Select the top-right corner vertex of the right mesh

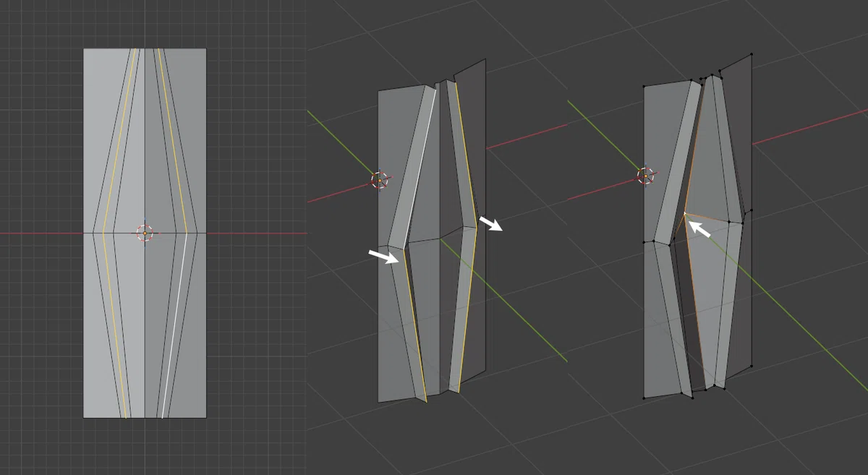(752, 54)
